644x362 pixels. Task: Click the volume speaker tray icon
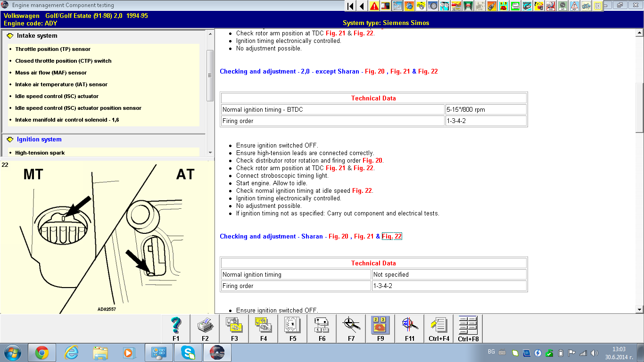(594, 353)
